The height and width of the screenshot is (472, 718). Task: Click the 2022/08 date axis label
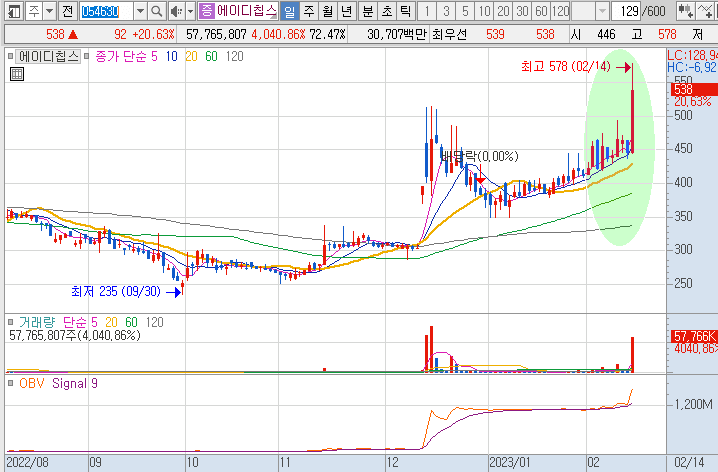[28, 462]
